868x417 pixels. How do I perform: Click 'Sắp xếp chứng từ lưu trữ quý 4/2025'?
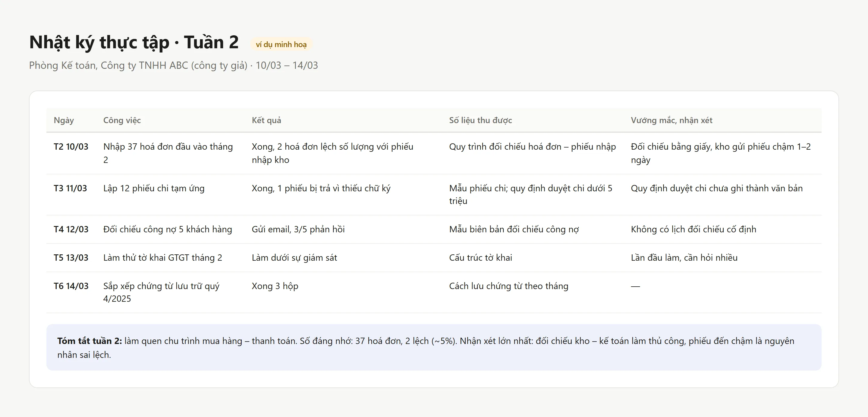coord(161,292)
